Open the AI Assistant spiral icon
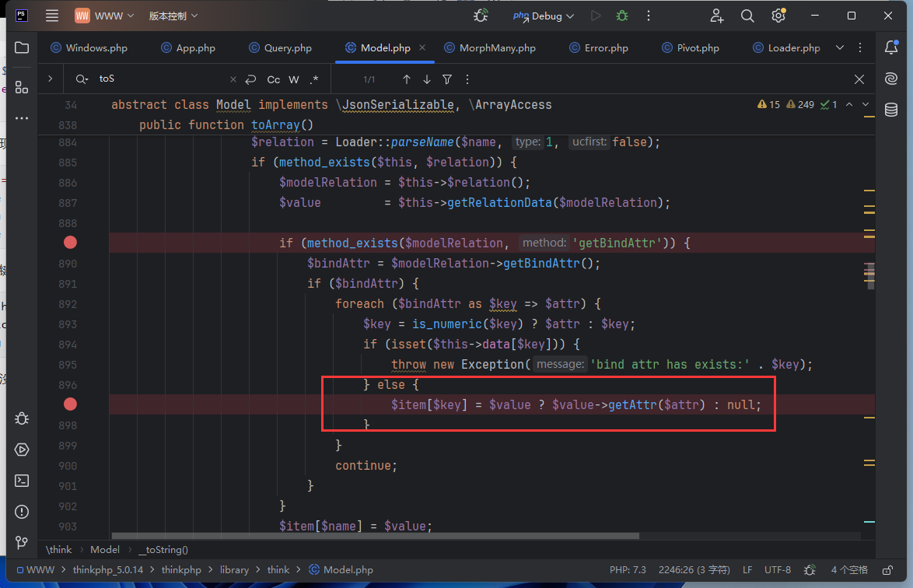The height and width of the screenshot is (588, 913). pos(891,79)
